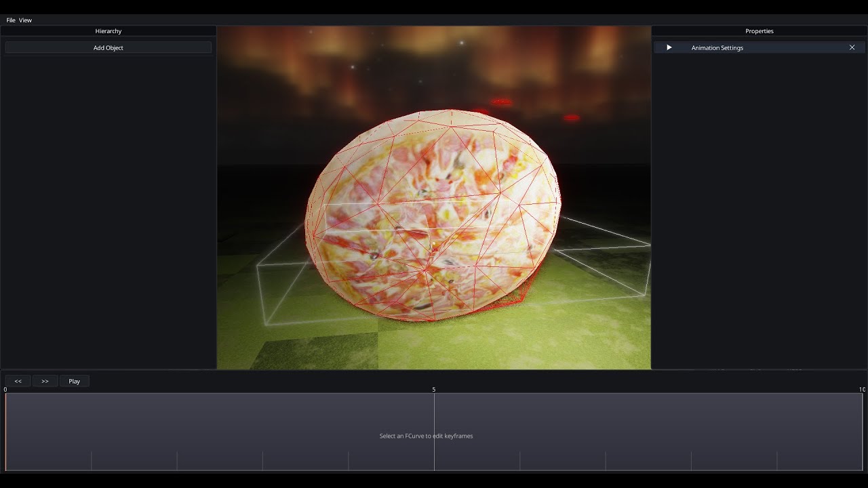Click the 'Select an FCurve' timeline message

(x=426, y=436)
